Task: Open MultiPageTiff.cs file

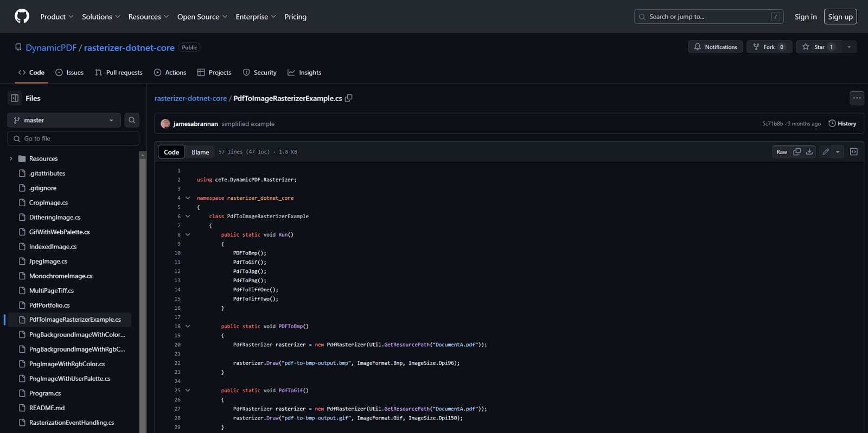Action: [52, 290]
